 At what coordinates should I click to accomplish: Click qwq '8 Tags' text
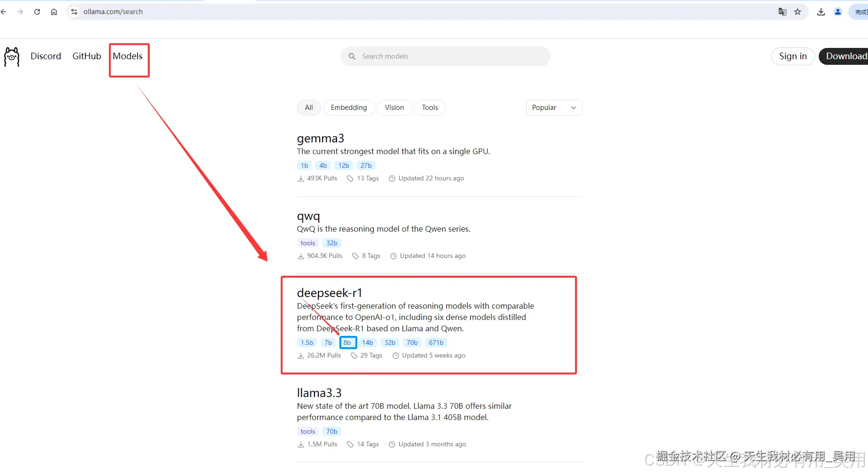(371, 256)
